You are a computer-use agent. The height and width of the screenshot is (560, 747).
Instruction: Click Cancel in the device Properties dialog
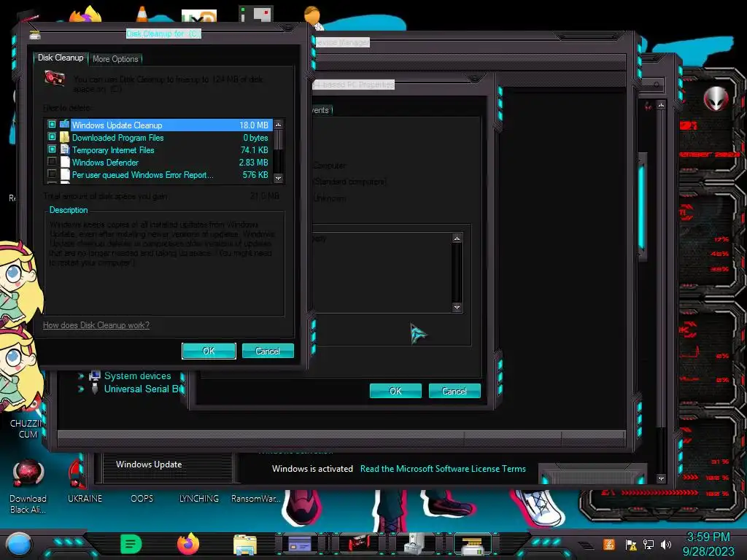[x=454, y=391]
